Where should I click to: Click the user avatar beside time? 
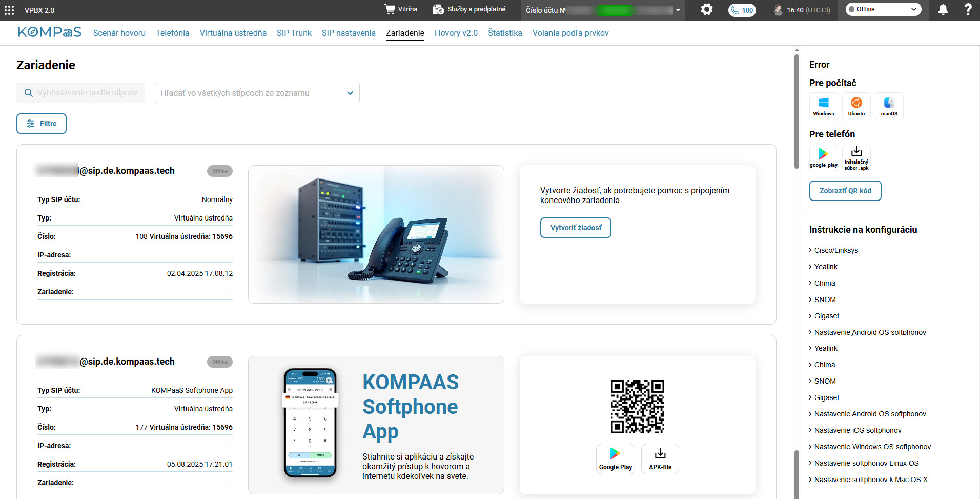point(778,10)
